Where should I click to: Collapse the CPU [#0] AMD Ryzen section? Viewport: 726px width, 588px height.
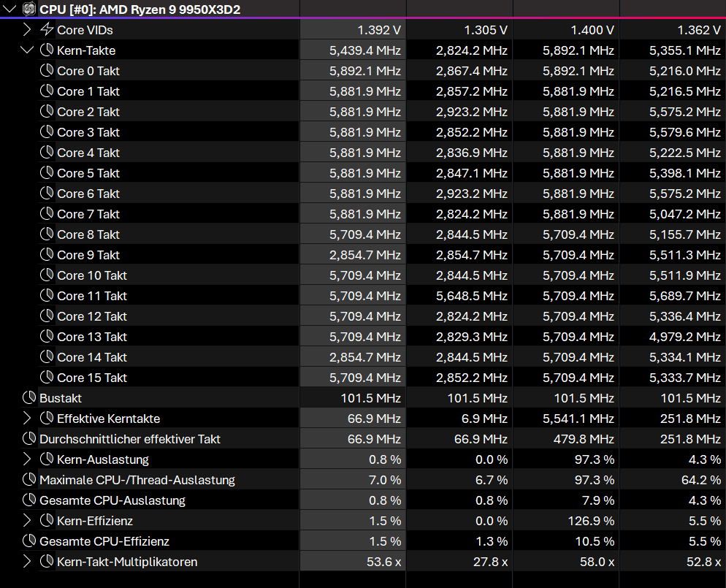click(9, 9)
